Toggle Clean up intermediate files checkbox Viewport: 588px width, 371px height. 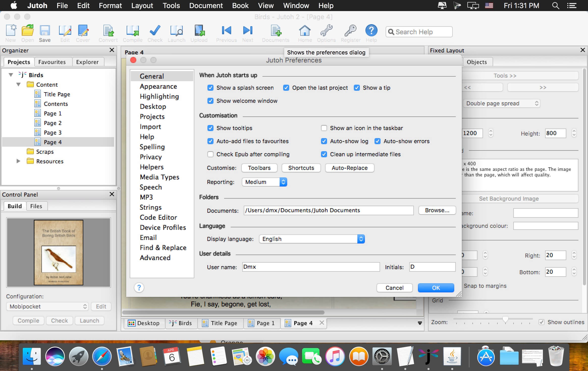tap(324, 154)
